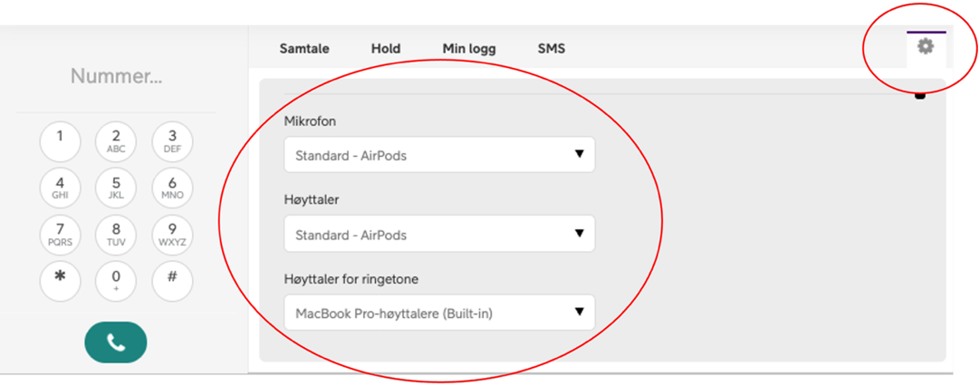Image resolution: width=980 pixels, height=386 pixels.
Task: Switch to the Samtale tab
Action: tap(304, 49)
